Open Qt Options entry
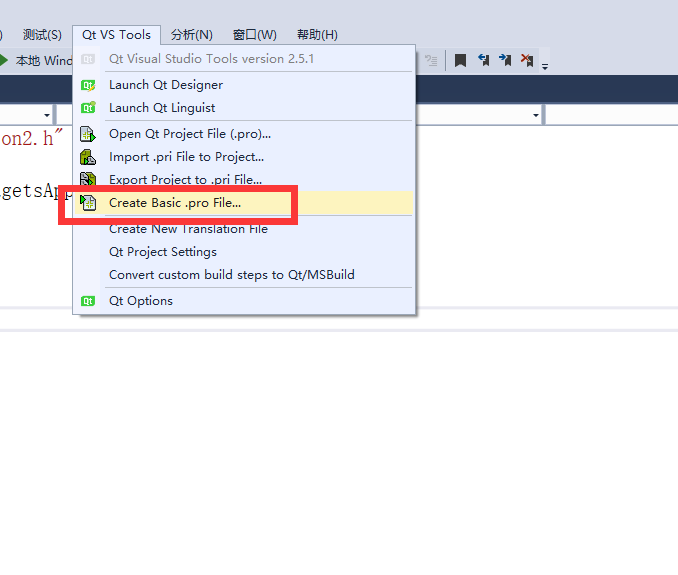This screenshot has width=678, height=575. coord(244,301)
